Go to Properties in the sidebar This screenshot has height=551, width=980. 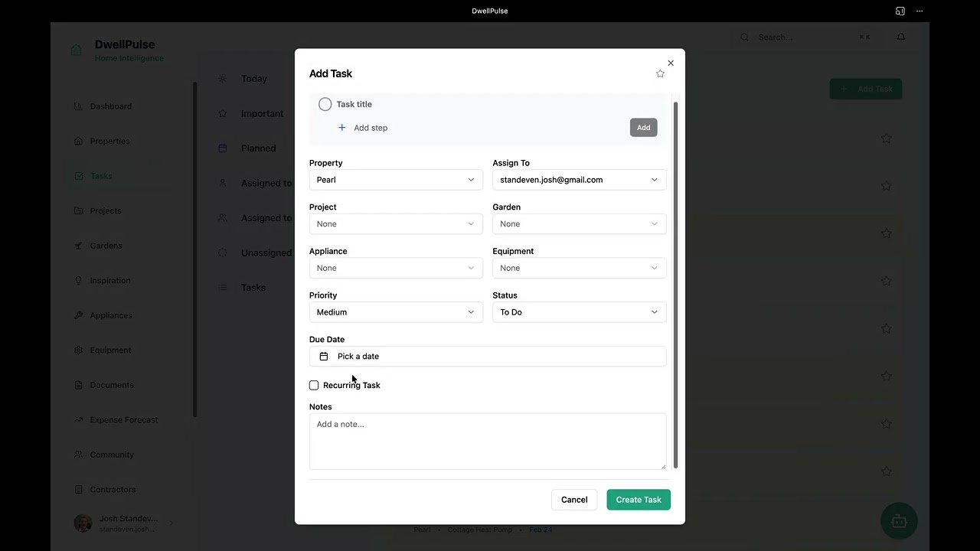(x=109, y=141)
